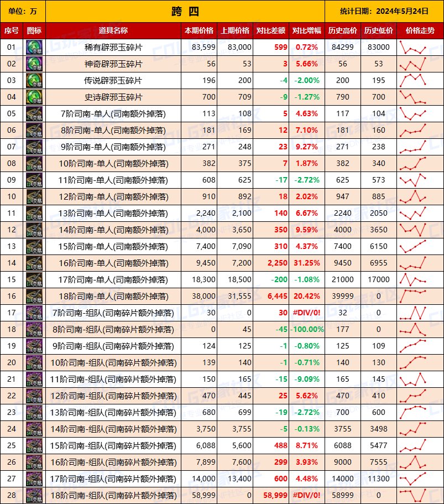The height and width of the screenshot is (504, 444).
Task: Click the price trend chart for 稀有辟邪玉碎片
Action: [x=413, y=47]
